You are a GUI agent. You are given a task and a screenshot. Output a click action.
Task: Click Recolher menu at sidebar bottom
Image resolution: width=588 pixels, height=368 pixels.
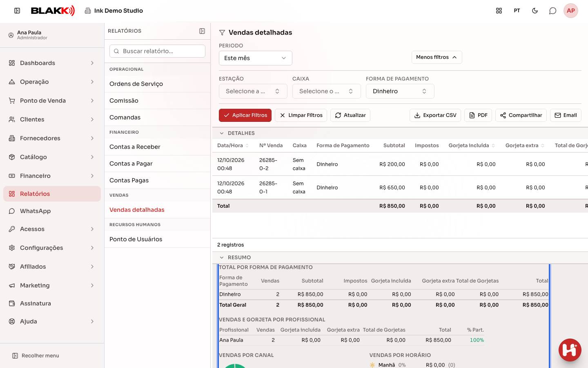(x=36, y=356)
